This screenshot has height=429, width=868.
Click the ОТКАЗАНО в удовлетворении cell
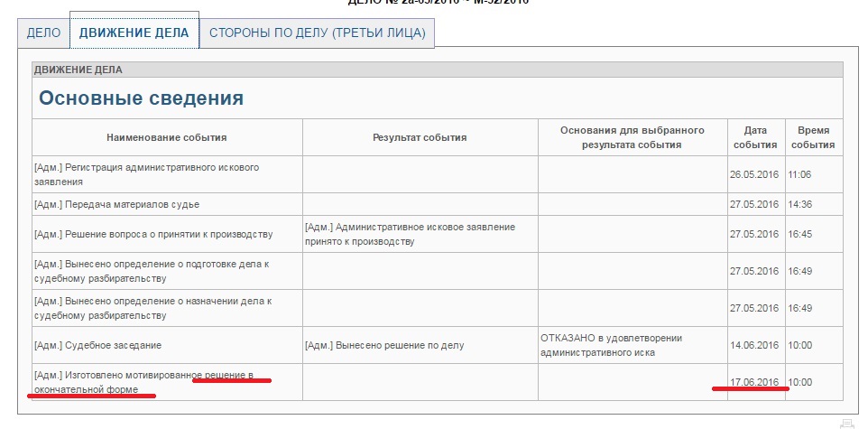tap(611, 345)
